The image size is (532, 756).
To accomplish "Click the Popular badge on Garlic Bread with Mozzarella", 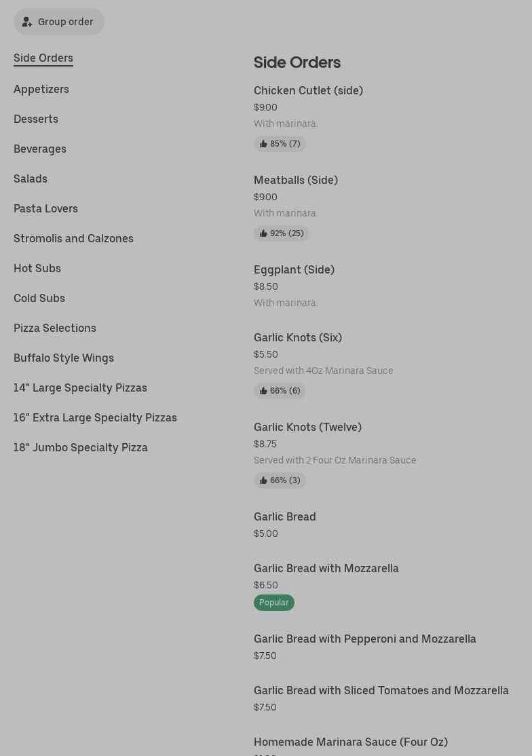I will (273, 603).
